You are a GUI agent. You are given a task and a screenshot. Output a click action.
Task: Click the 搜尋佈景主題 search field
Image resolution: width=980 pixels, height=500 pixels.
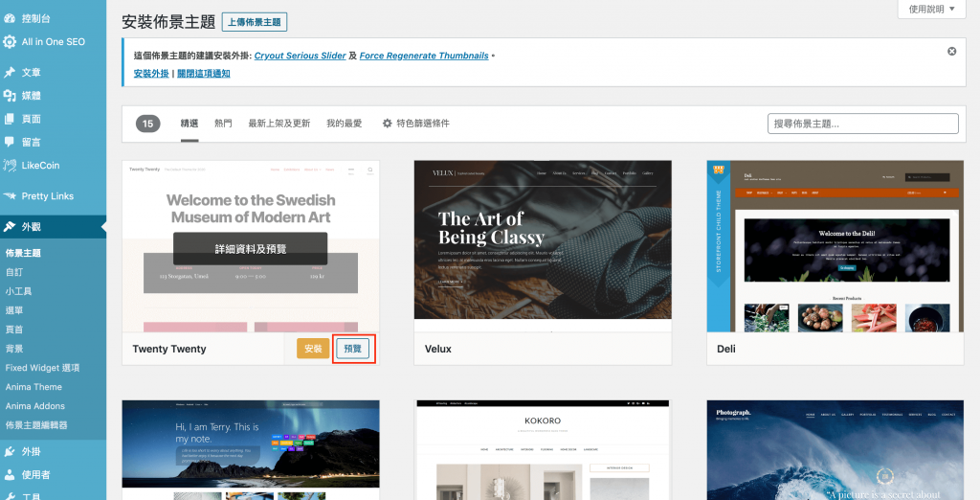862,124
